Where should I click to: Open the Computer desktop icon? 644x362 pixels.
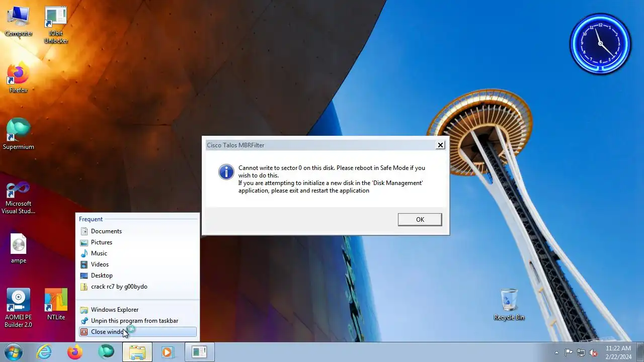tap(19, 21)
